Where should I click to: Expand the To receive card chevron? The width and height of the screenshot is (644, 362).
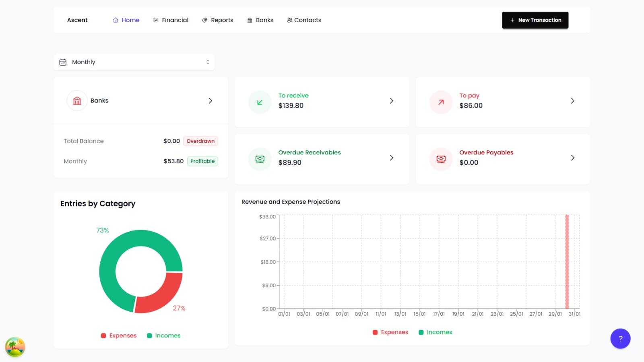coord(391,101)
